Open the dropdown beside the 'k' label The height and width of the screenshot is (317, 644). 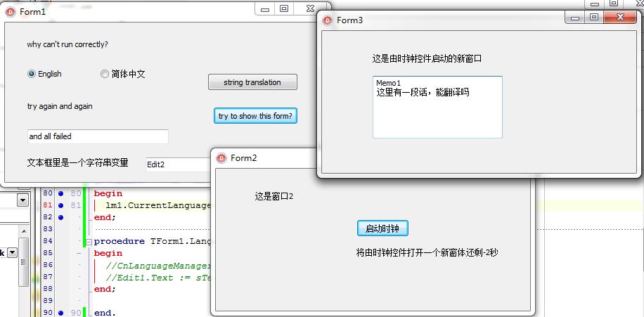[12, 253]
